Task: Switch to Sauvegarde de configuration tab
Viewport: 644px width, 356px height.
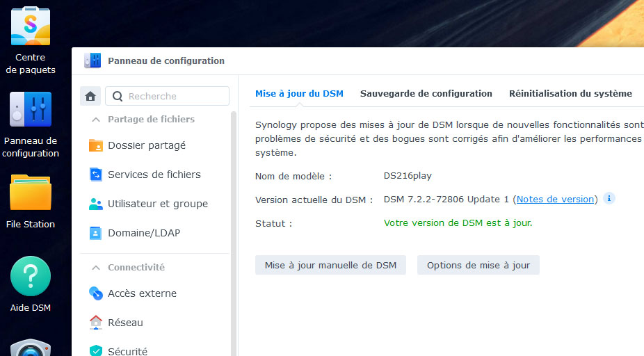Action: [426, 93]
